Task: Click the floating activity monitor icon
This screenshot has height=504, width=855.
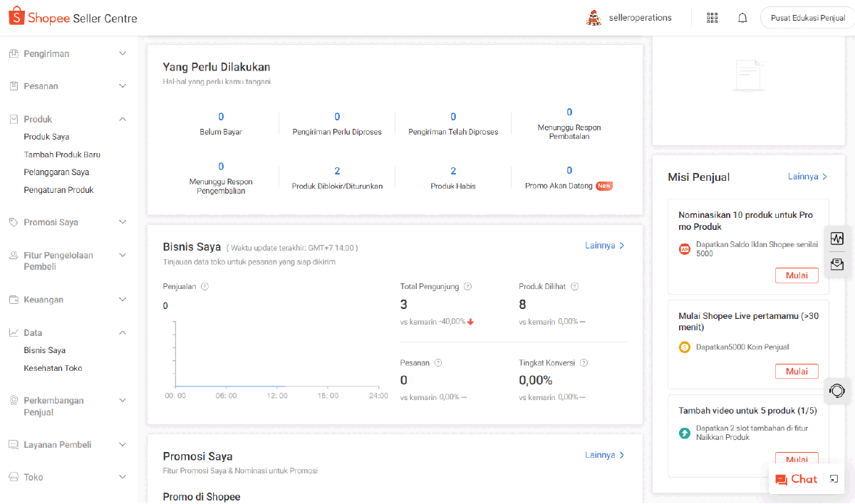Action: 837,238
